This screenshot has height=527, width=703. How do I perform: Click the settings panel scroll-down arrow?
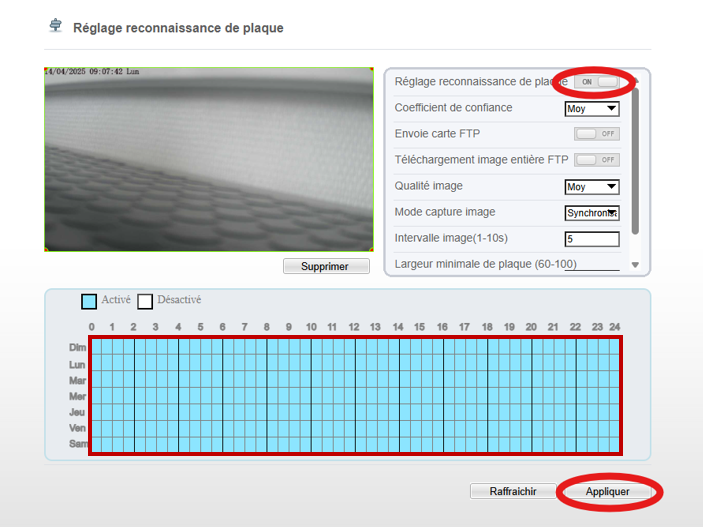(x=635, y=265)
